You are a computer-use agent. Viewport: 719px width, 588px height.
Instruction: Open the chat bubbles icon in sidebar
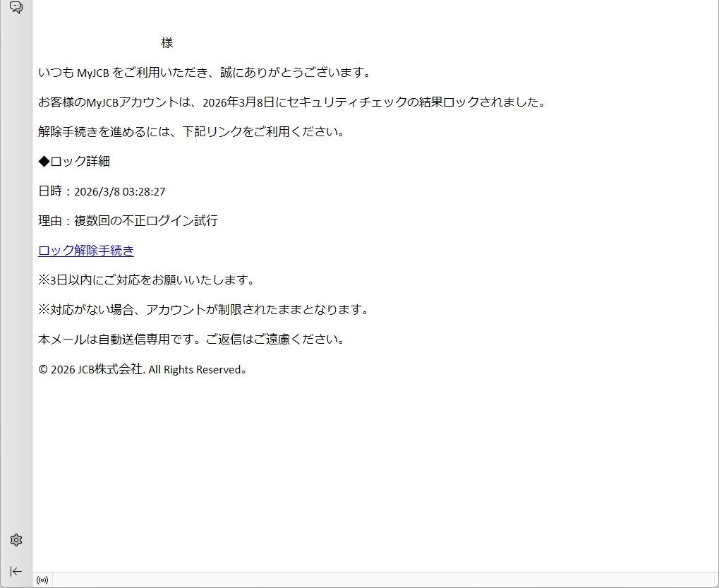pyautogui.click(x=16, y=8)
